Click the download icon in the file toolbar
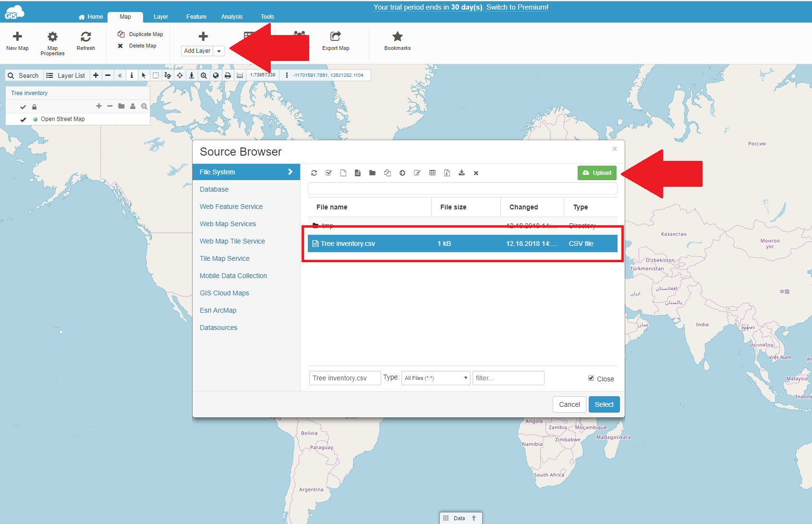This screenshot has width=812, height=524. coord(461,173)
